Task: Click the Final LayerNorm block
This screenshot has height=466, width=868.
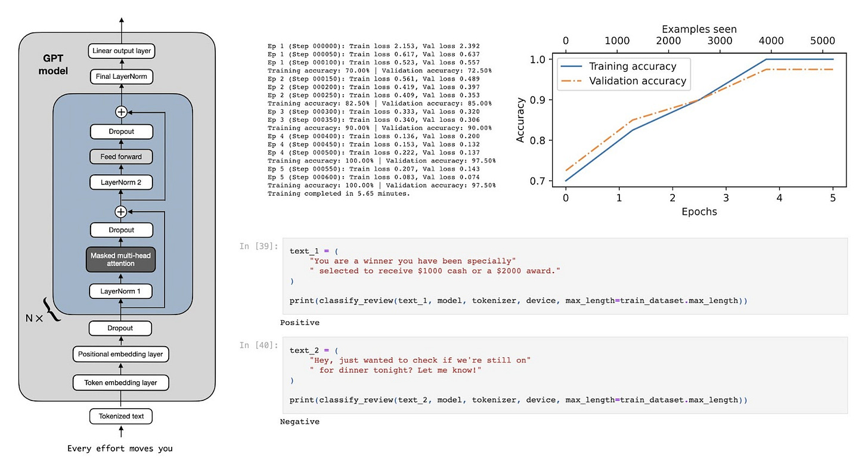Action: click(x=121, y=76)
